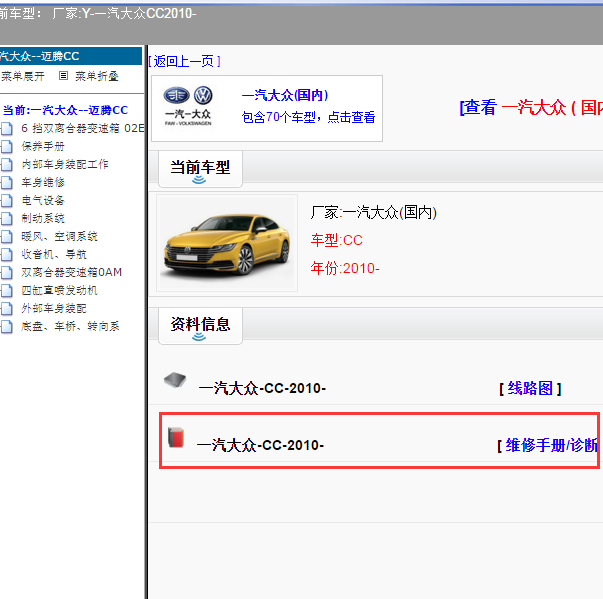The image size is (603, 599).
Task: Click the page icon beside 保养手册
Action: tap(7, 146)
